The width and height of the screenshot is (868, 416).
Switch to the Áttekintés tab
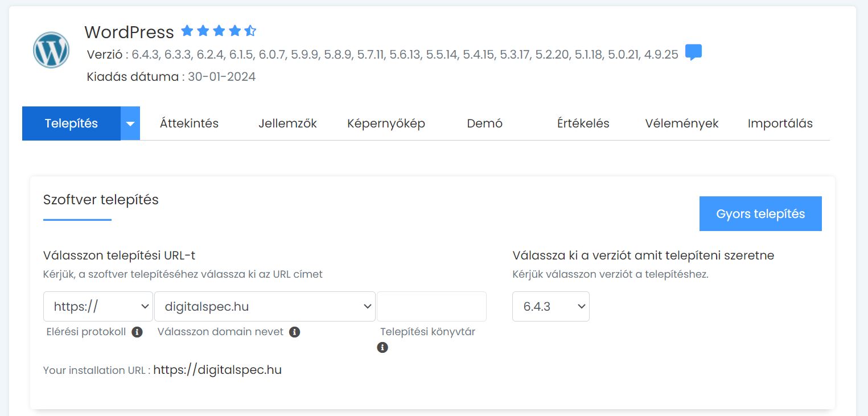189,123
